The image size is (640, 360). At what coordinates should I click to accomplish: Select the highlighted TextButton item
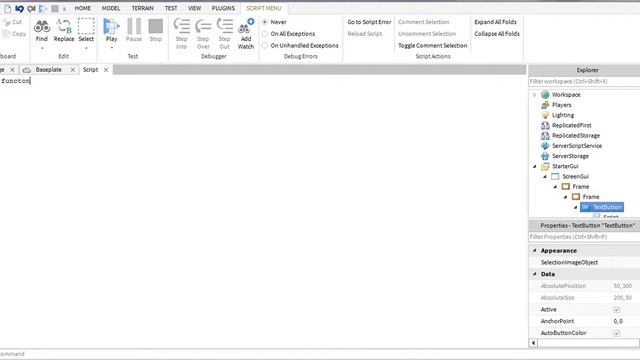[x=602, y=207]
